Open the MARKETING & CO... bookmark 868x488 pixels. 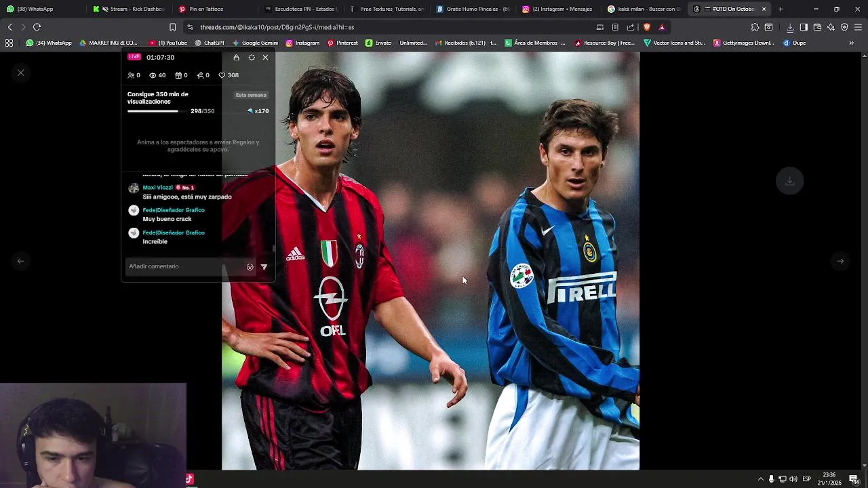[x=108, y=43]
